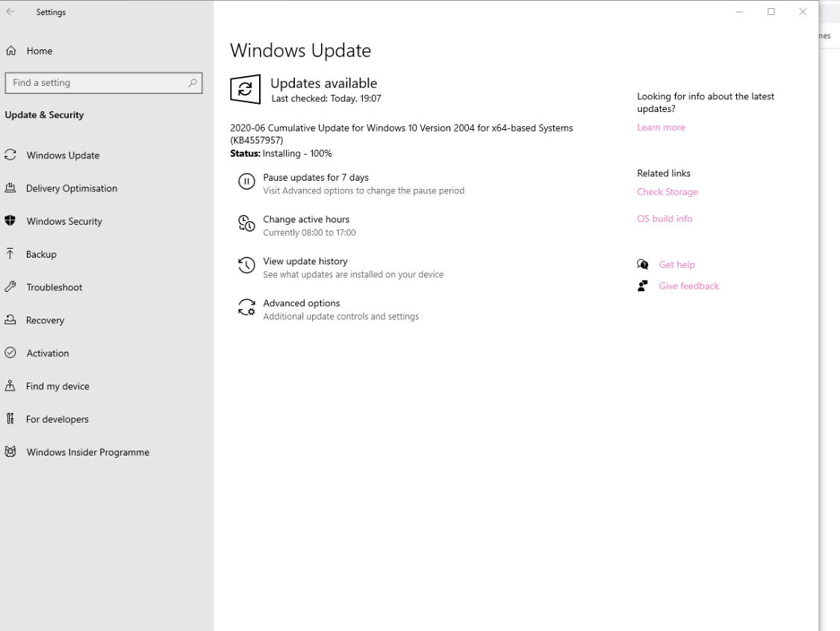Open the Backup section
This screenshot has width=840, height=631.
pos(41,255)
